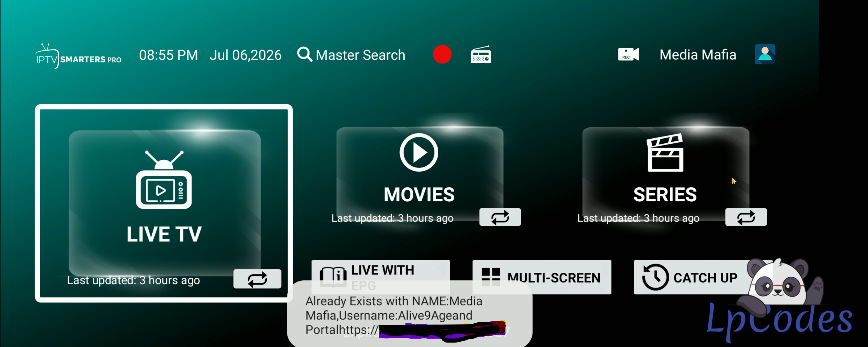868x347 pixels.
Task: Open Live With EPG
Action: coord(380,277)
